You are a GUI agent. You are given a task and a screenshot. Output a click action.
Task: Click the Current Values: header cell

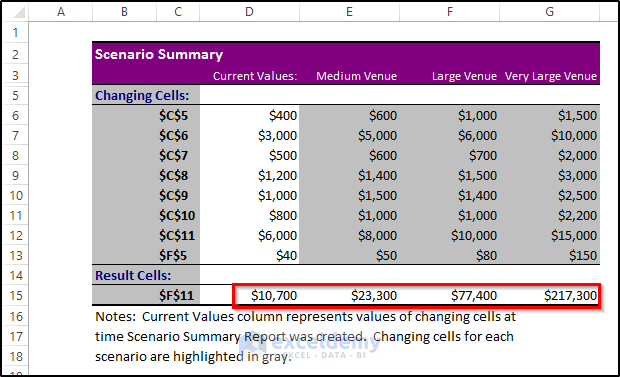255,76
